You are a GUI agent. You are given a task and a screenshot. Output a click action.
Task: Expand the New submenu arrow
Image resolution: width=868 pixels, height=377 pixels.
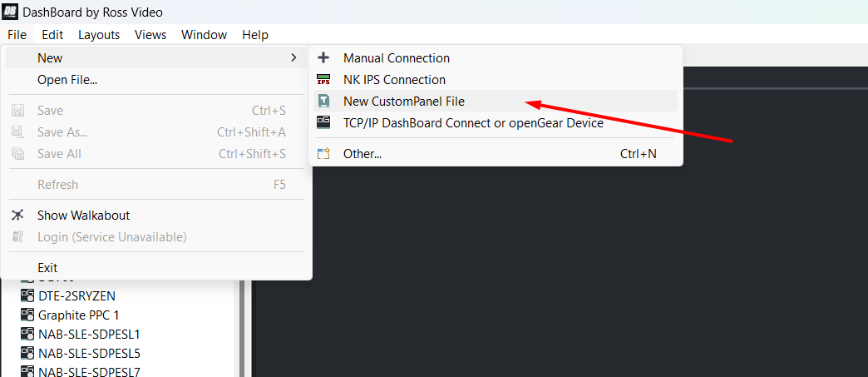[293, 58]
